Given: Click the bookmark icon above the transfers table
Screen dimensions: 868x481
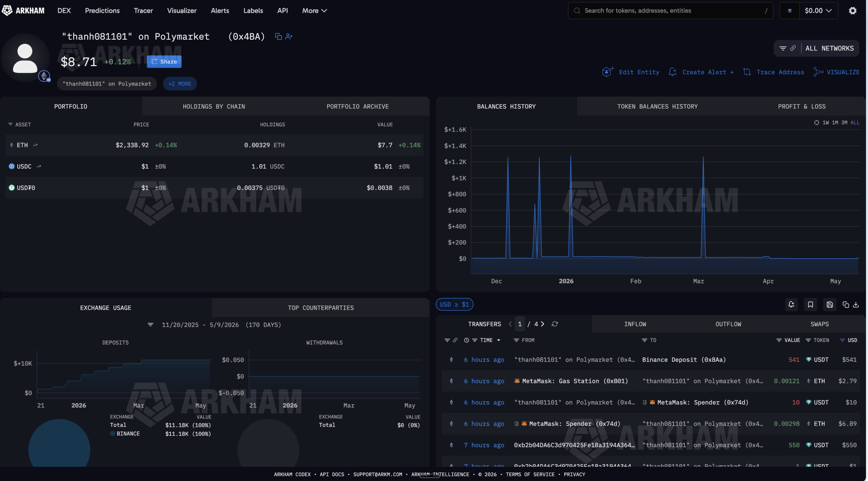Looking at the screenshot, I should (x=810, y=304).
